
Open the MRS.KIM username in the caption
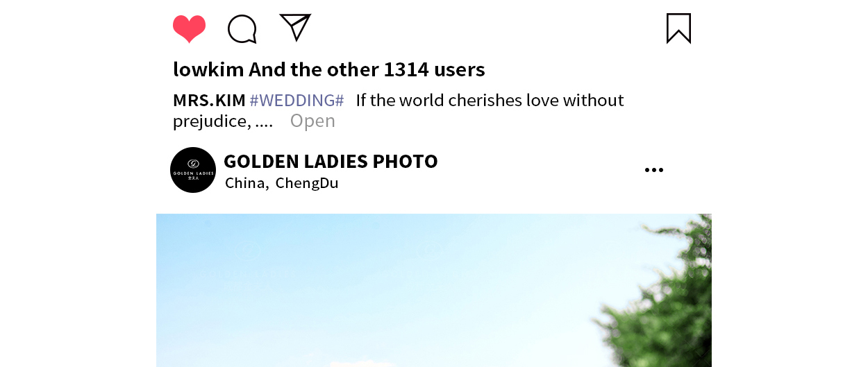point(209,101)
